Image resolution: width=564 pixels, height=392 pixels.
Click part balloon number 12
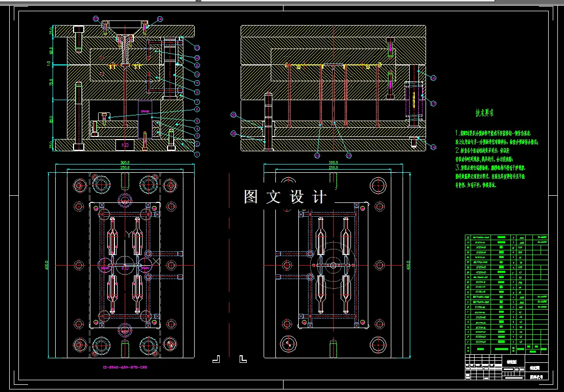point(197,58)
